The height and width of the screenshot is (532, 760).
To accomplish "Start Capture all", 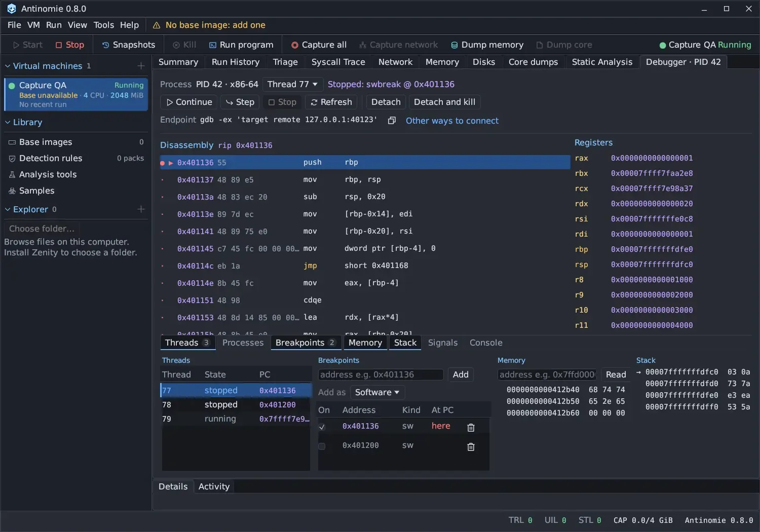I will point(319,45).
